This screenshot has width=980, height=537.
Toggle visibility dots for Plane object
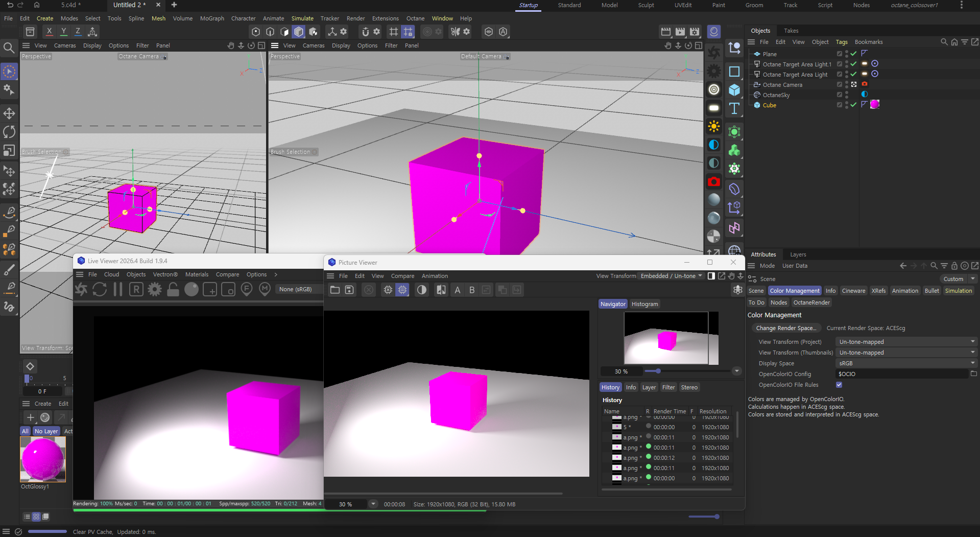(x=847, y=54)
